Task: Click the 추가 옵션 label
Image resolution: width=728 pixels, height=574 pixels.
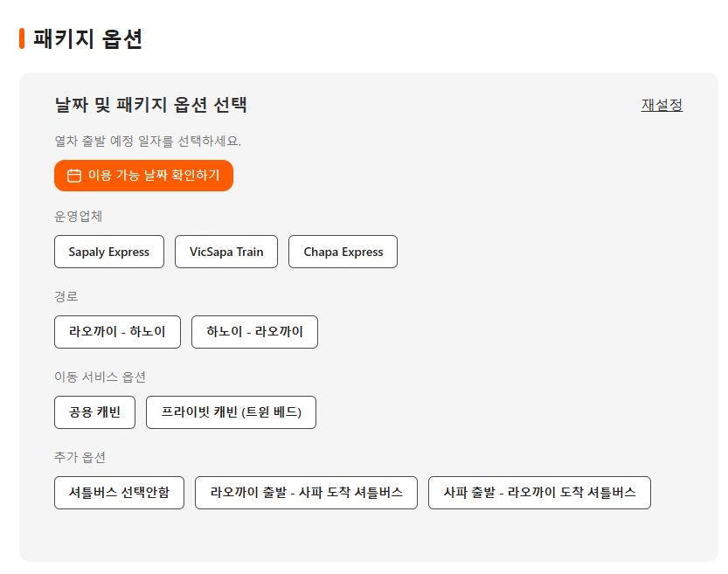Action: 80,457
